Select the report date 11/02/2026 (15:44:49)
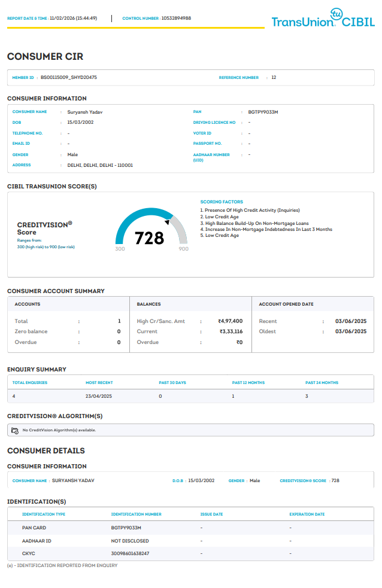 point(74,18)
